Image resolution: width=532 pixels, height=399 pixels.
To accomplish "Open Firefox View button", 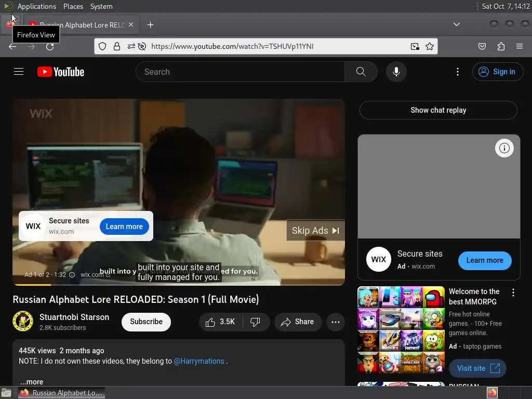I will tap(9, 24).
